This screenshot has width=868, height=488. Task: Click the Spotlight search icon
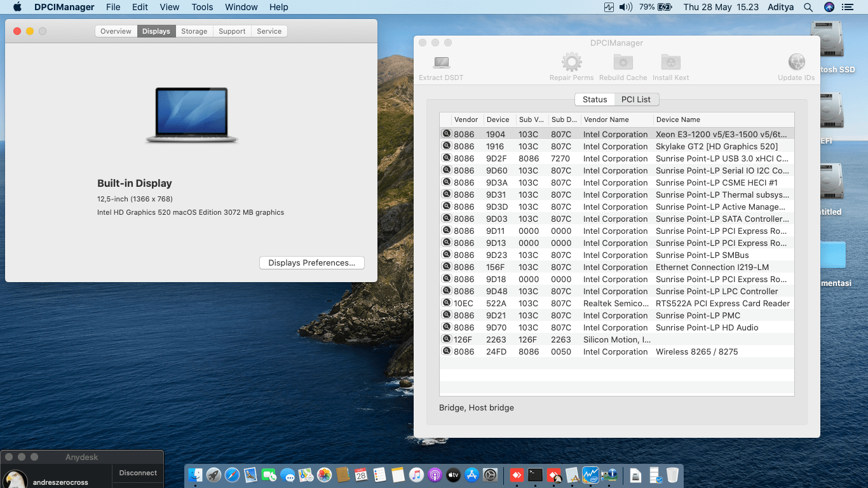coord(808,7)
